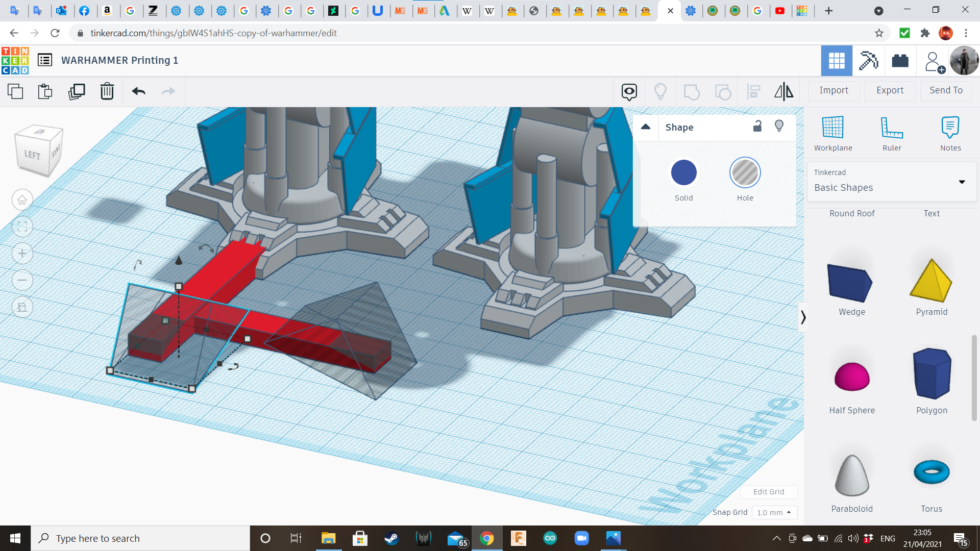Collapse the shapes sidebar with the chevron

pos(803,317)
